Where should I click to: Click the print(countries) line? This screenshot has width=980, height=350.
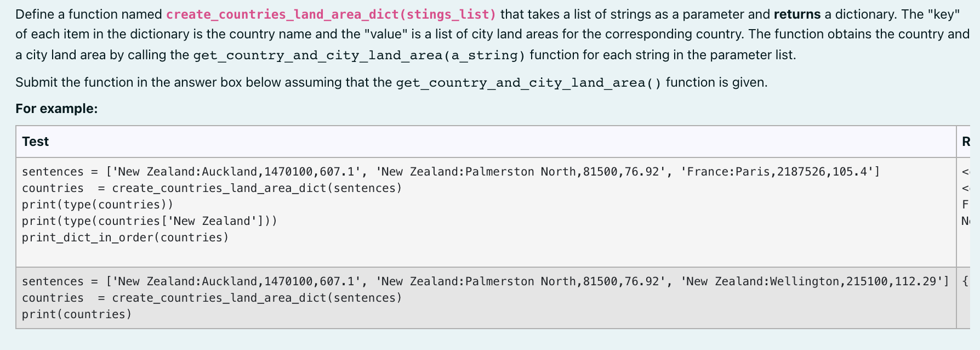77,314
